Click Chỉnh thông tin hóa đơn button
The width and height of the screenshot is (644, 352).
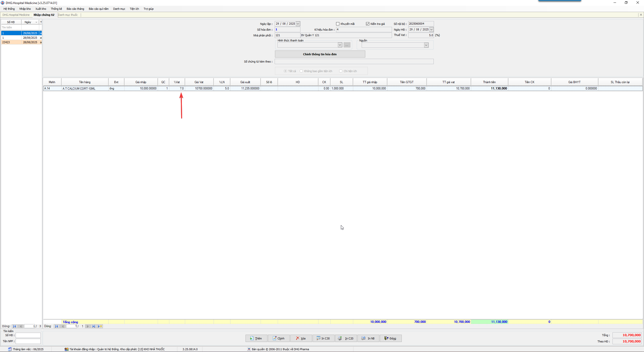(x=320, y=54)
